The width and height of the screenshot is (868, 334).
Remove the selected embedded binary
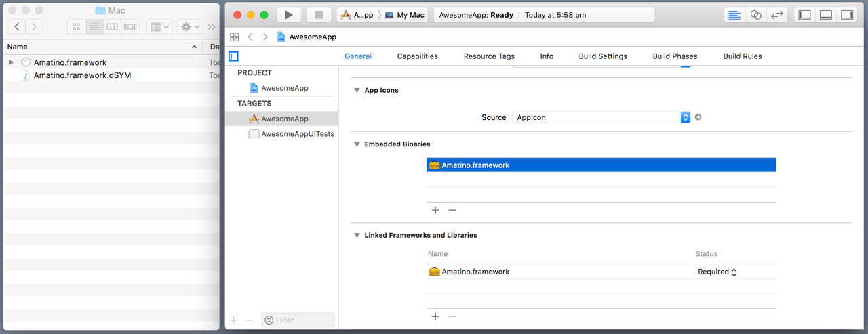coord(452,210)
